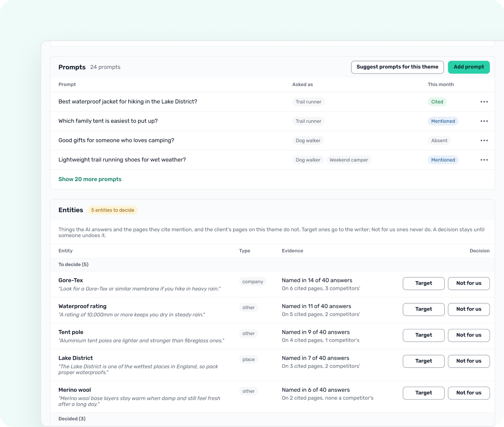
Task: Select the Tent pole entity name
Action: coord(71,332)
